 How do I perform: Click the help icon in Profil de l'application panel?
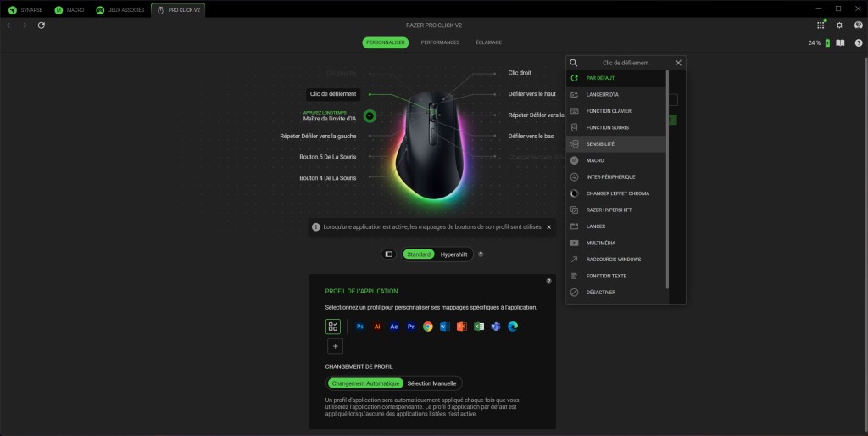548,281
